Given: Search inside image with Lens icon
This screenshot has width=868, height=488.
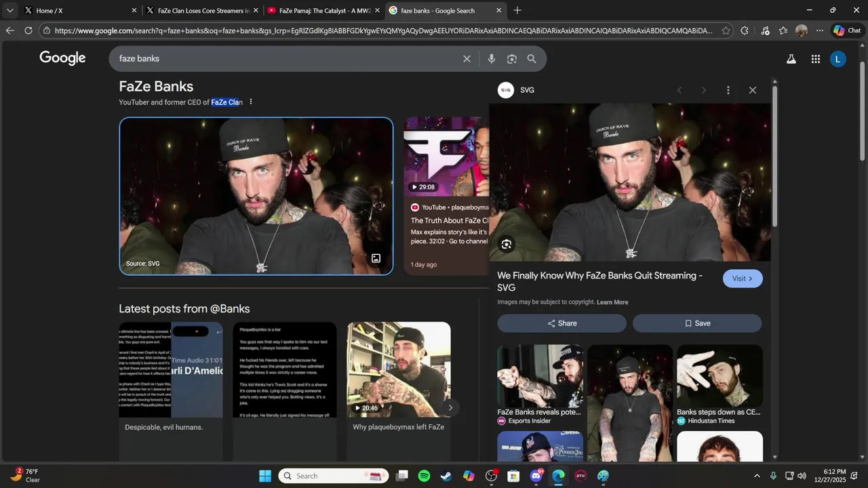Looking at the screenshot, I should pos(506,245).
